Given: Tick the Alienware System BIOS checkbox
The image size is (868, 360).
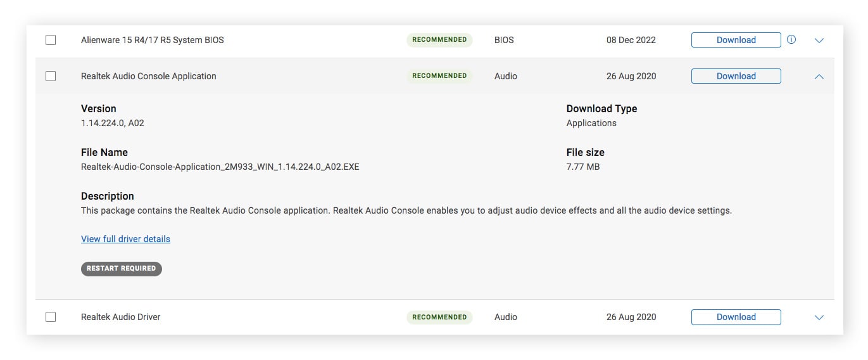Looking at the screenshot, I should click(x=51, y=40).
